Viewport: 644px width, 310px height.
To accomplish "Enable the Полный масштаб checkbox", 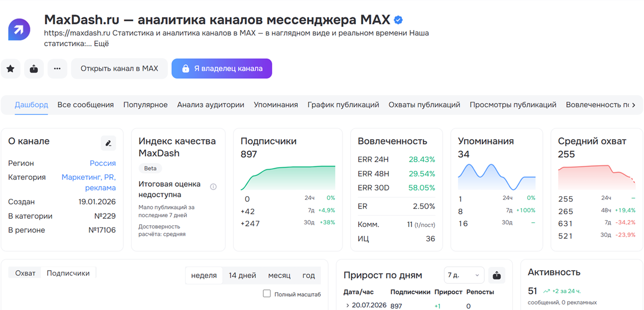I will pos(267,293).
